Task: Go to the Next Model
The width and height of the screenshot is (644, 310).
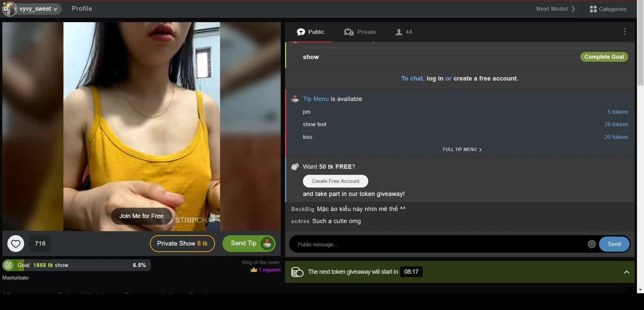Action: pyautogui.click(x=555, y=9)
